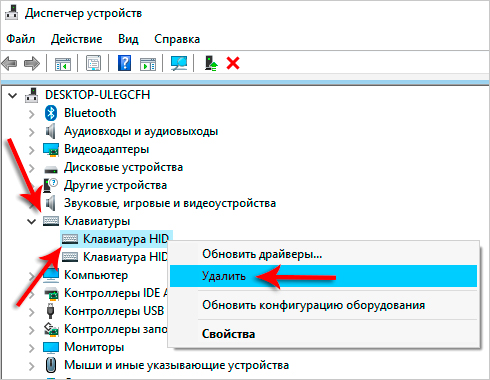Open the Действие menu
Screen dimensions: 490x380
pos(77,39)
